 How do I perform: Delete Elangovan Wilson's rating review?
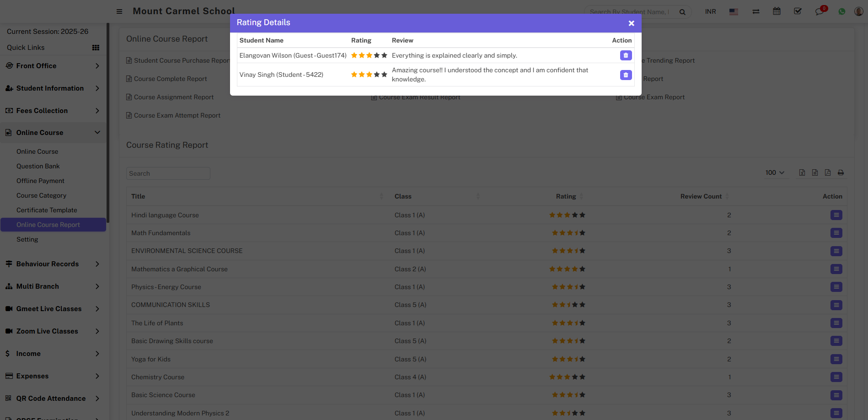tap(626, 55)
